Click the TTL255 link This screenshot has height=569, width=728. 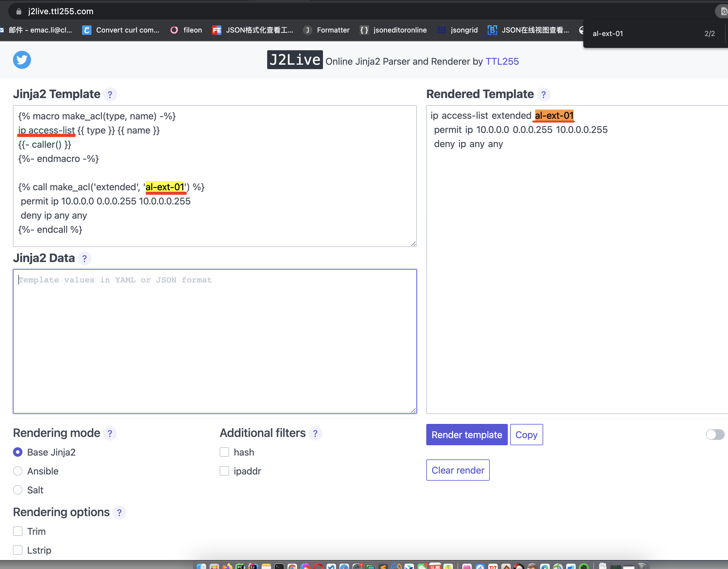[502, 61]
